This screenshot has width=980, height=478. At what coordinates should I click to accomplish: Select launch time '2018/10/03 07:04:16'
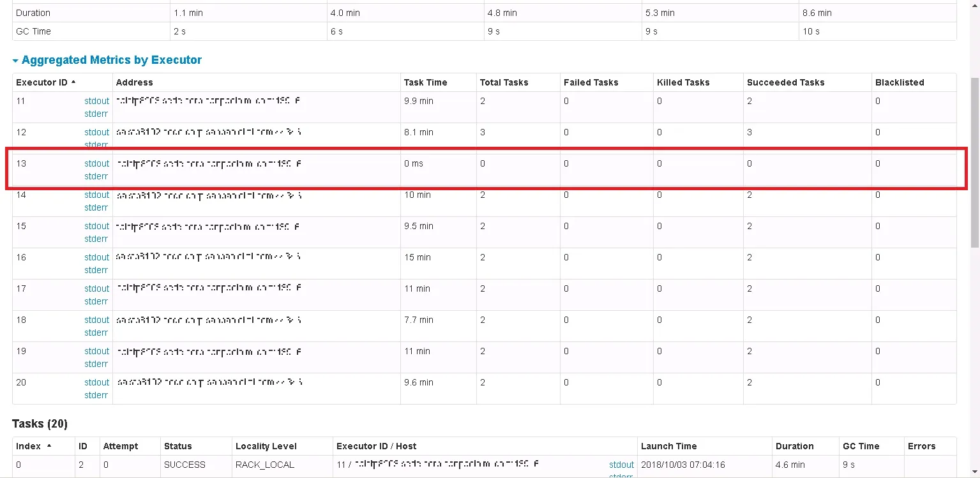683,465
